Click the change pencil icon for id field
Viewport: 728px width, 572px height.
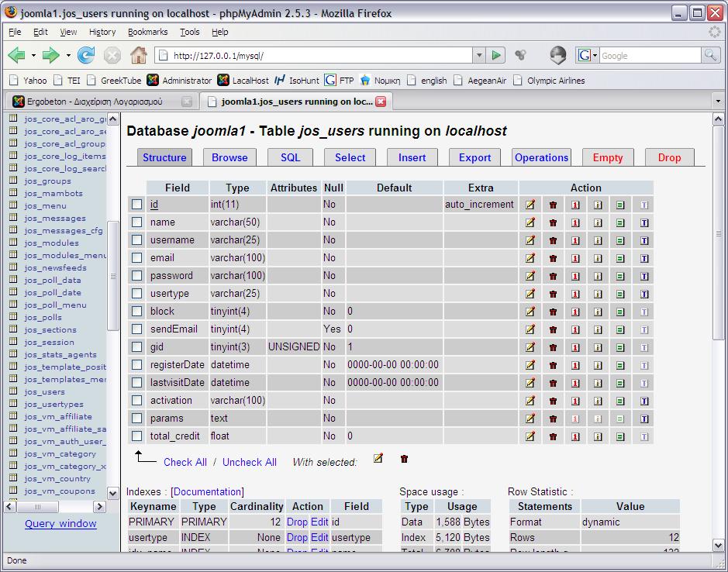click(530, 205)
